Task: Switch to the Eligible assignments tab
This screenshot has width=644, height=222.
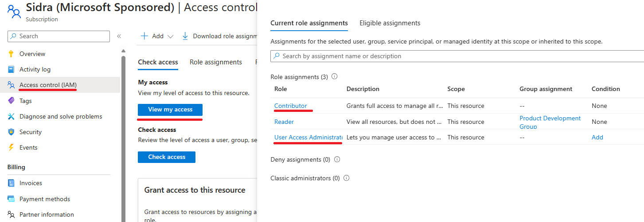Action: coord(390,23)
